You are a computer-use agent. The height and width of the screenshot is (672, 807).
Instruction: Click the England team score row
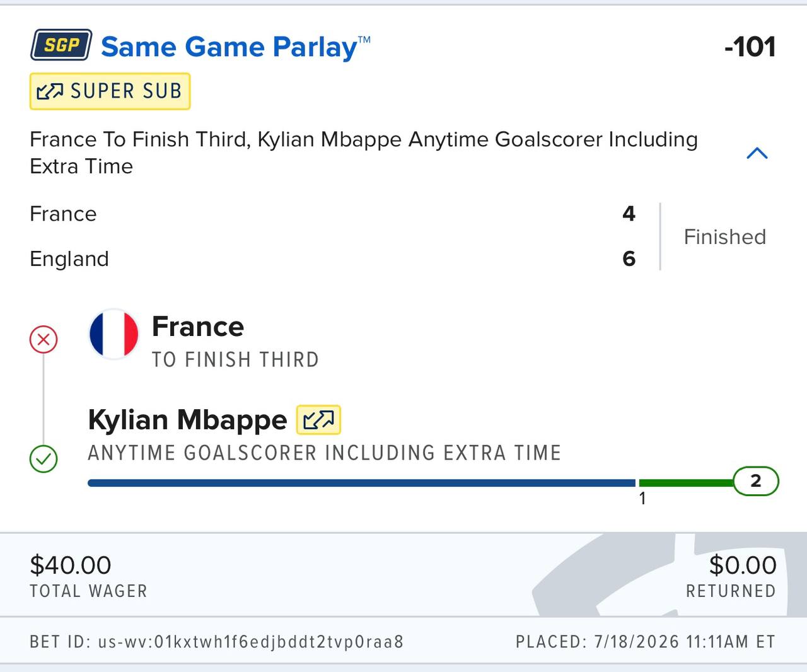pyautogui.click(x=332, y=258)
